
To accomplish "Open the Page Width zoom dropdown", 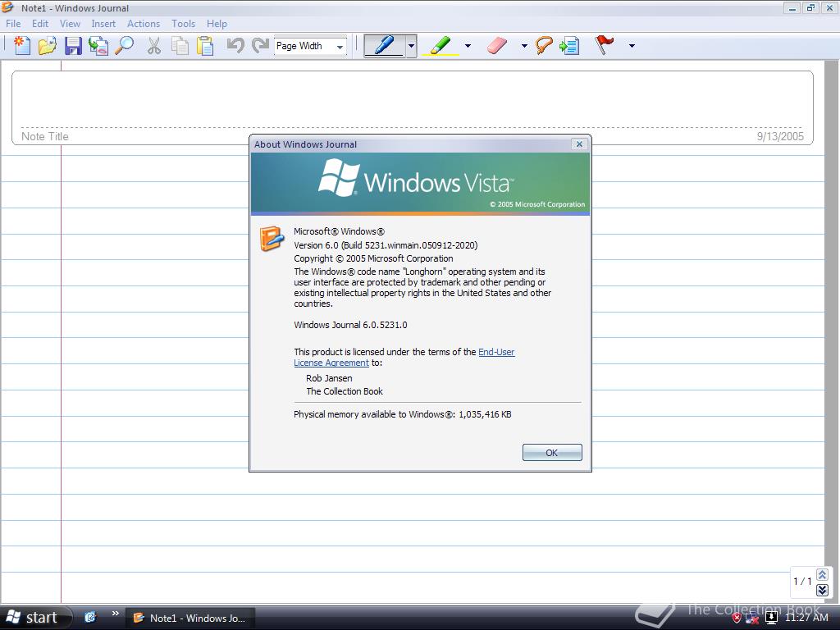I will click(x=340, y=47).
